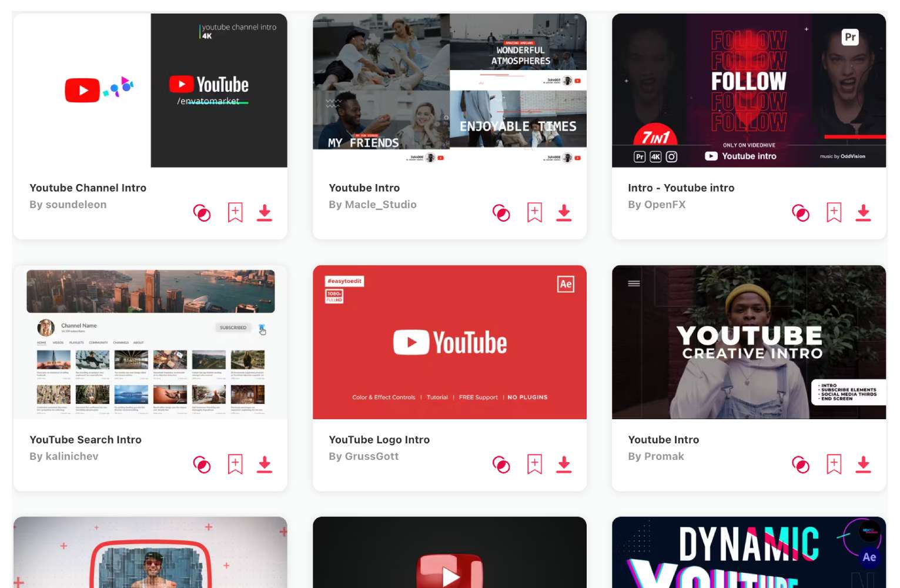Open the dark 3D play button thumbnail

(450, 553)
